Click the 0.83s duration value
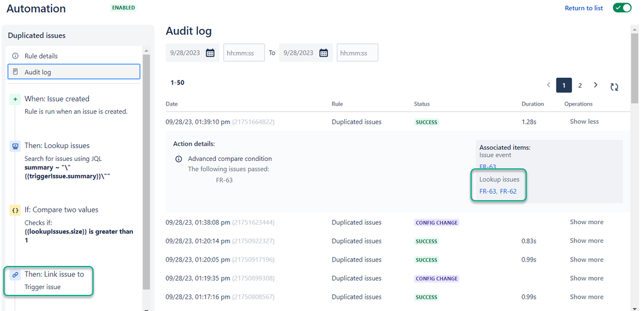Screen dimensions: 644x311 pos(529,241)
